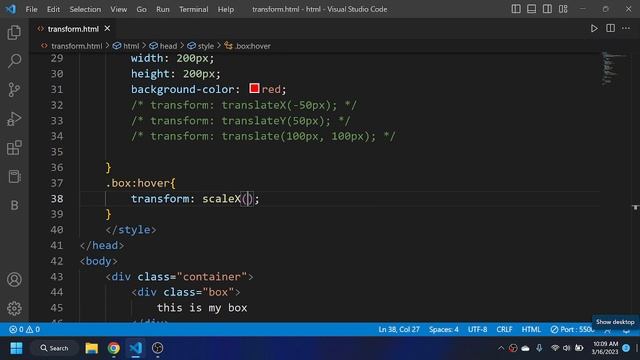Open File Explorer from the taskbar

91,348
